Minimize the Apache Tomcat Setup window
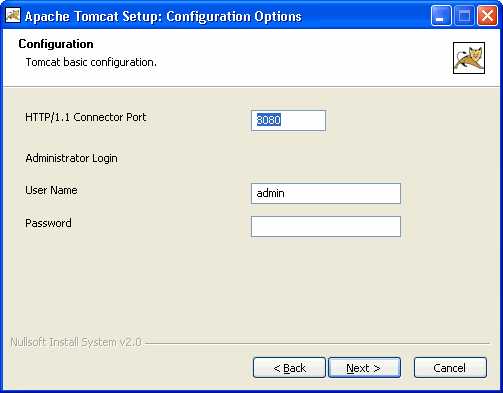This screenshot has width=503, height=393. 441,16
